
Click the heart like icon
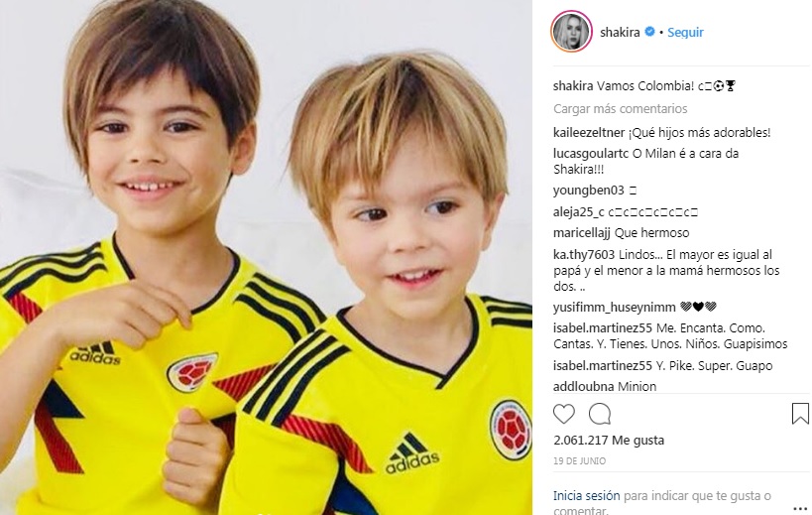[564, 414]
